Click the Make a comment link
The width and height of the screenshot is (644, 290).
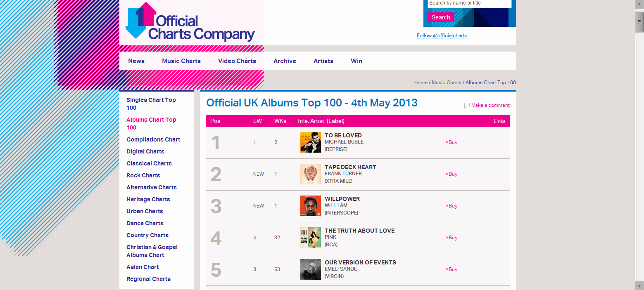(490, 105)
